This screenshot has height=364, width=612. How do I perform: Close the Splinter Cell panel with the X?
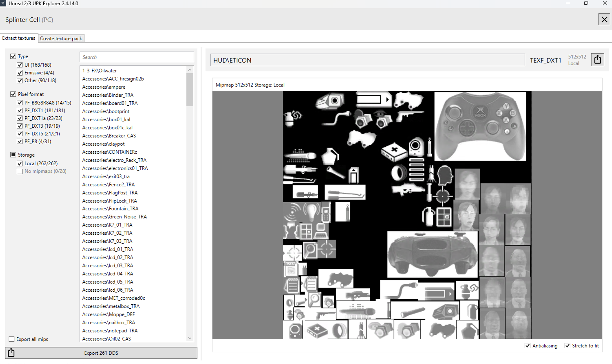[x=604, y=19]
